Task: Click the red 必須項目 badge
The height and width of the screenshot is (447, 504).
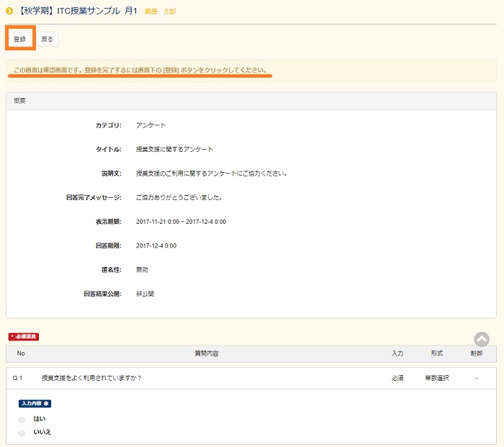Action: coord(24,336)
